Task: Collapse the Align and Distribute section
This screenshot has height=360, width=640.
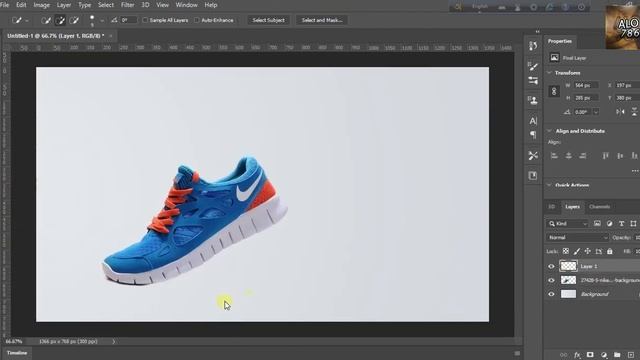Action: click(x=549, y=131)
